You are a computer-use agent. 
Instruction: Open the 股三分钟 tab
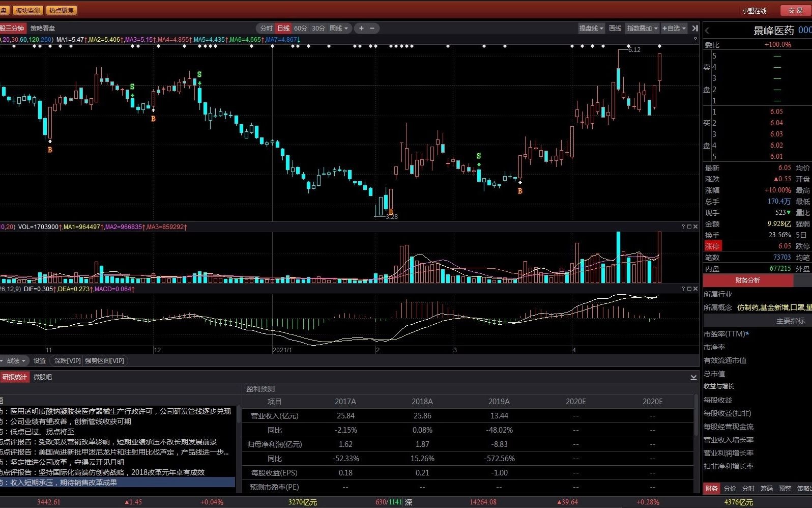click(12, 29)
